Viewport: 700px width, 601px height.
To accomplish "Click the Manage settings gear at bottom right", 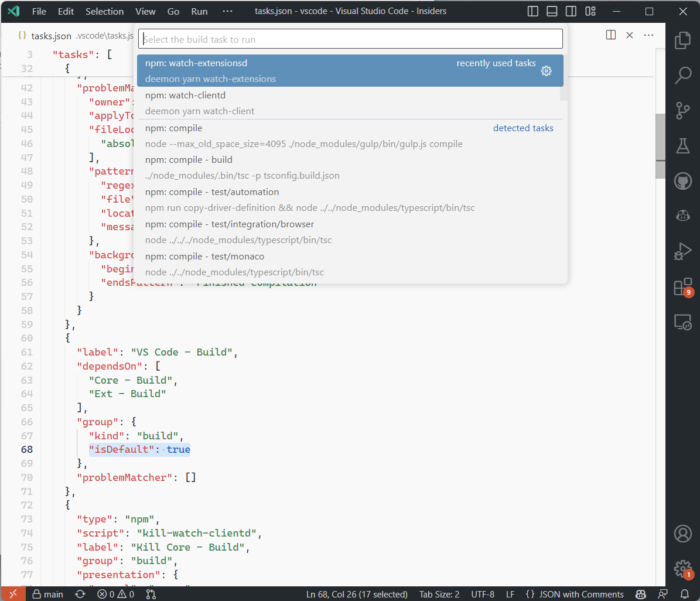I will pos(683,568).
